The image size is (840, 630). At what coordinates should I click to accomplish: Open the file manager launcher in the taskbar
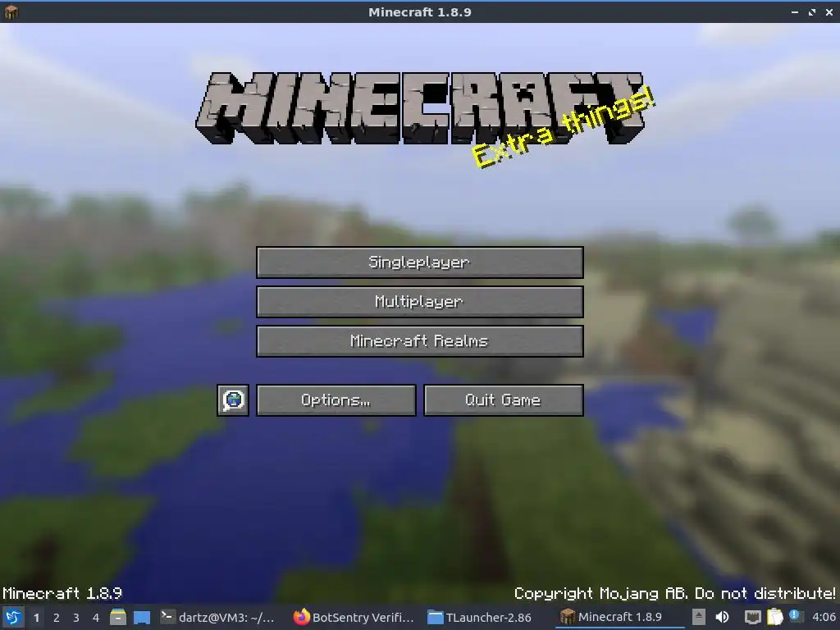coord(118,617)
